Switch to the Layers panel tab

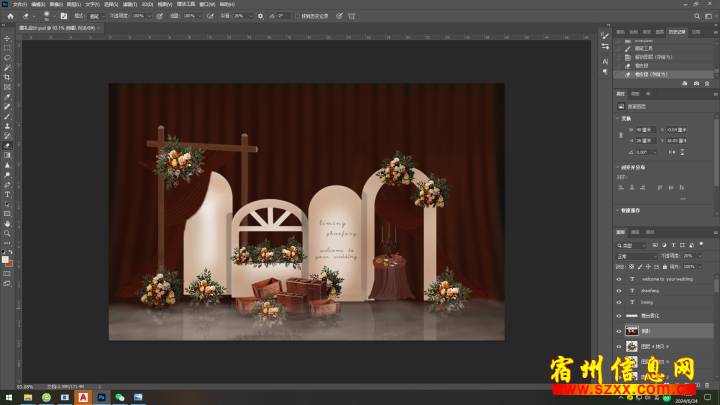coord(620,233)
